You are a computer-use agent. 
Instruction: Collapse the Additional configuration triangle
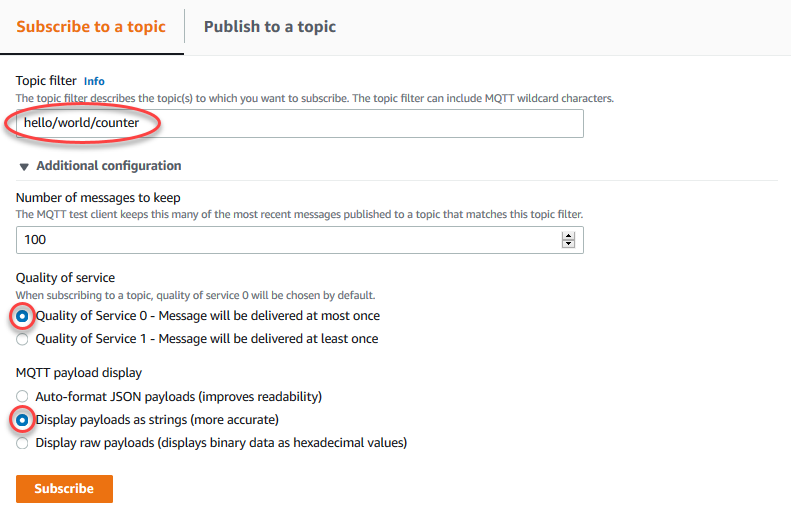point(24,166)
